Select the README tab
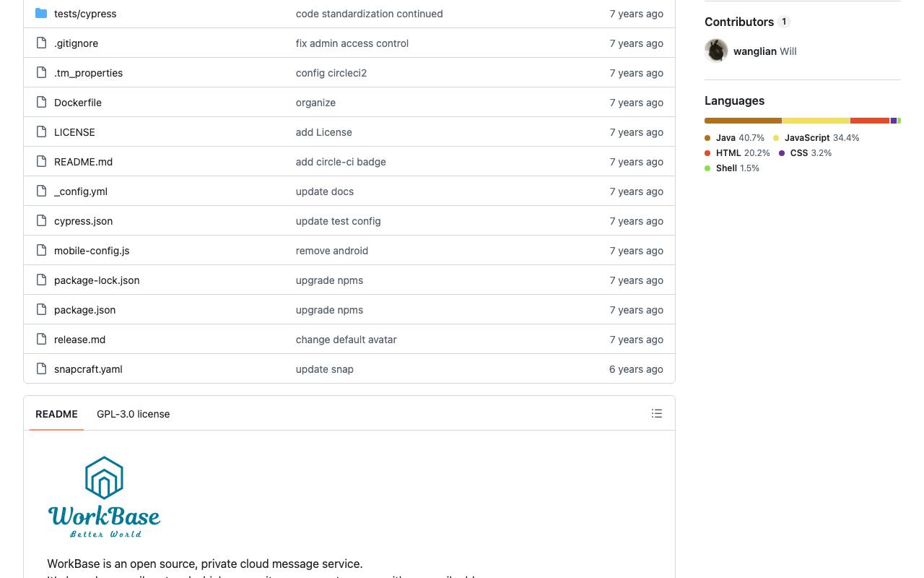Viewport: 924px width, 578px height. 56,414
